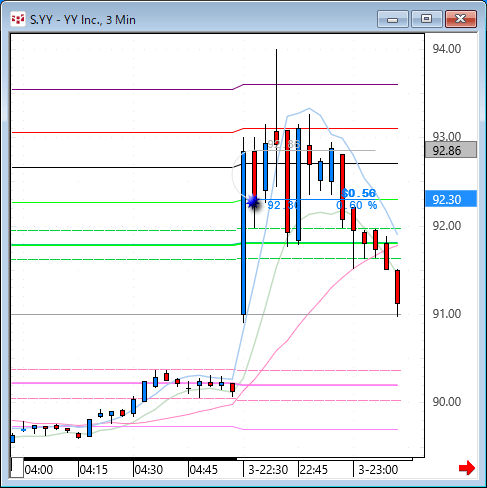The image size is (487, 488).
Task: Click the 04:30 time axis label
Action: tap(149, 470)
